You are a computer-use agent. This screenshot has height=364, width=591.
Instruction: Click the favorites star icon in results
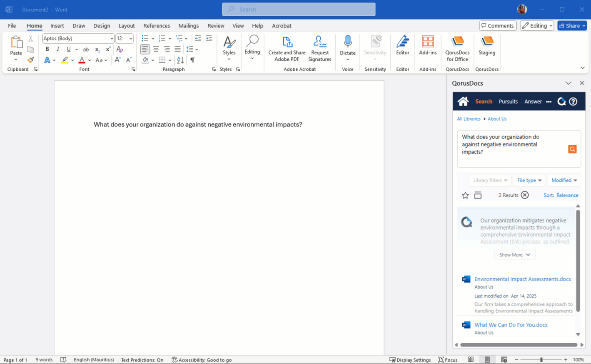click(465, 196)
